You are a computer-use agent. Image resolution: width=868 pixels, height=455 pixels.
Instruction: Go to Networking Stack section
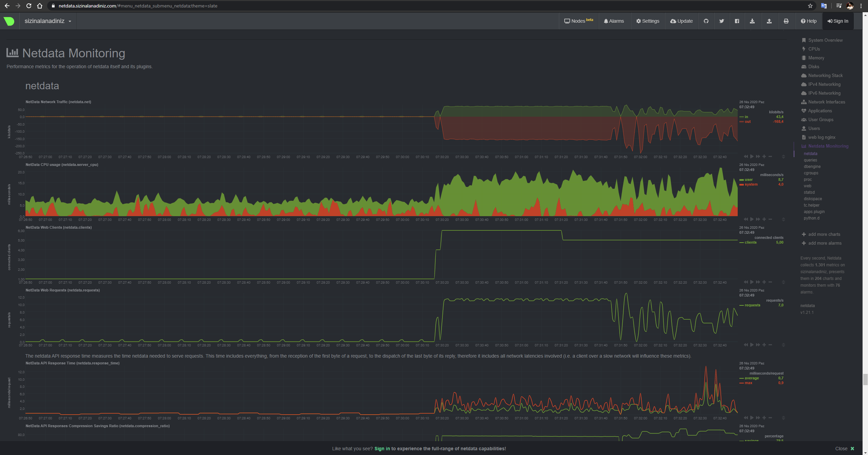click(x=825, y=75)
